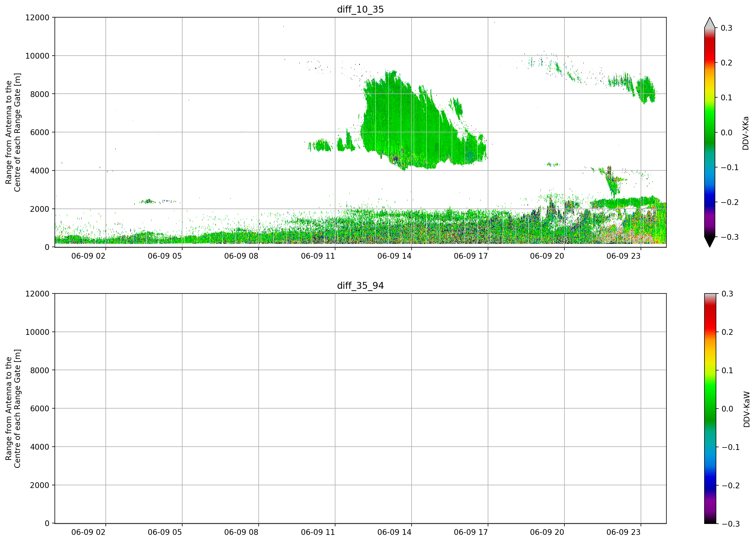
Task: Click the black lower extend arrow of DDV-XKa colorbar
Action: coord(710,242)
